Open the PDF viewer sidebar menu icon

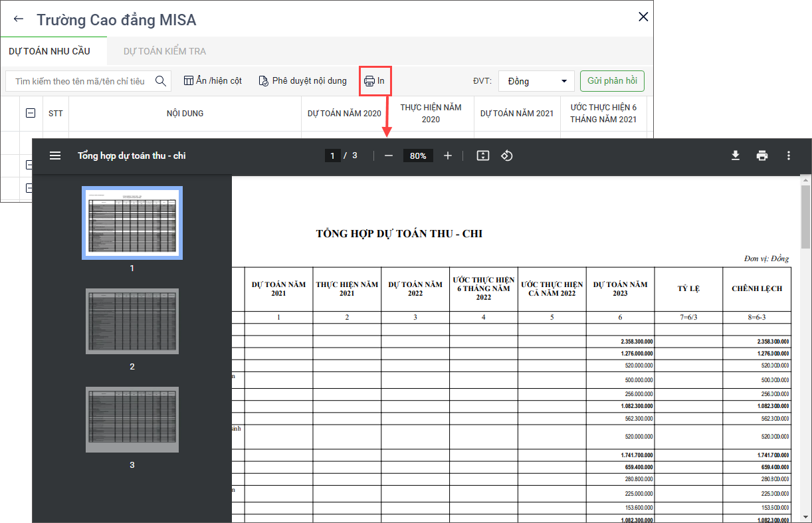tap(55, 156)
